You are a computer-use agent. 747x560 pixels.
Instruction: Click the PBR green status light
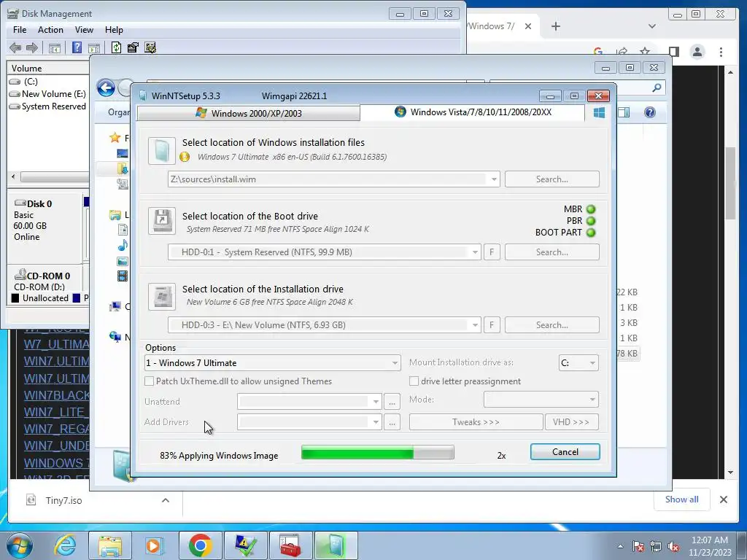[591, 221]
